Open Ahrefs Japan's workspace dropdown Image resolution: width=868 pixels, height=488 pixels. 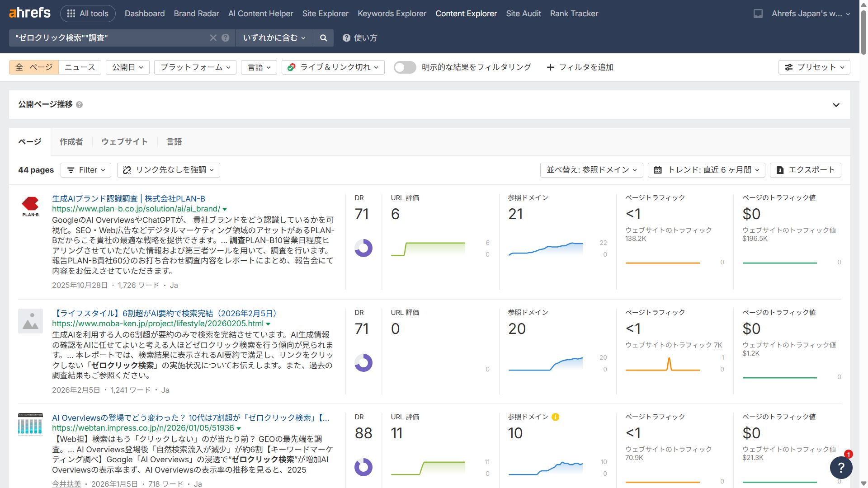(811, 14)
